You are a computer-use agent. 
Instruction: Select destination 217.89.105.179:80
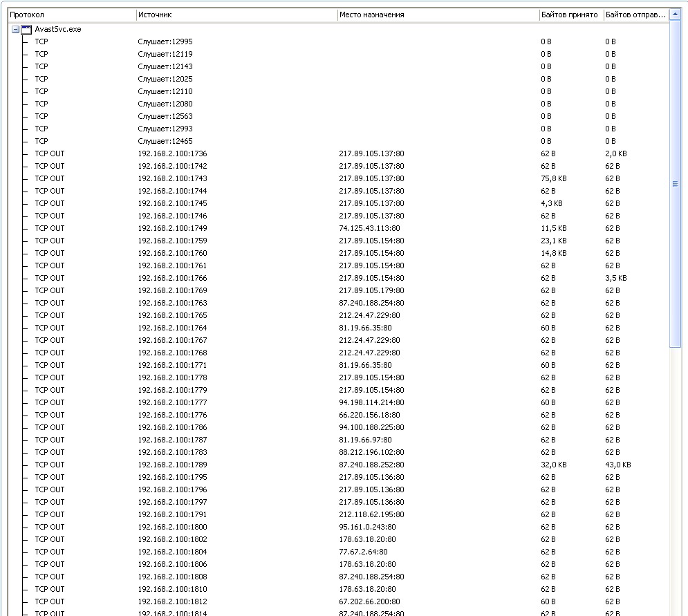[371, 290]
